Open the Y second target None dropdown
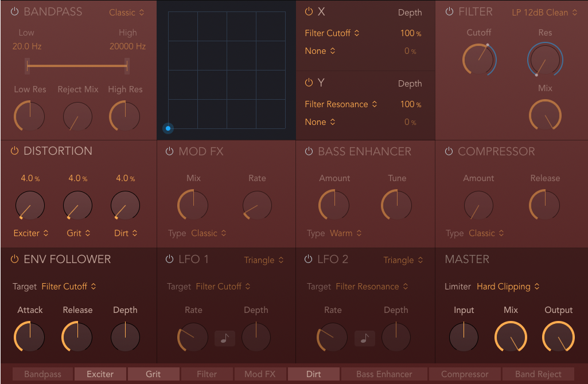Image resolution: width=588 pixels, height=384 pixels. (320, 122)
